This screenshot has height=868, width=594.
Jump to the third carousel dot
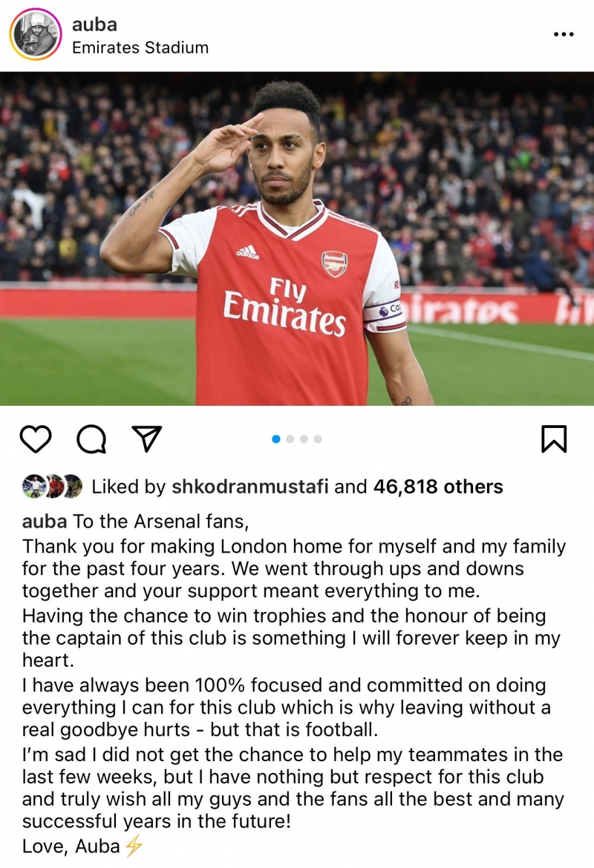(304, 439)
